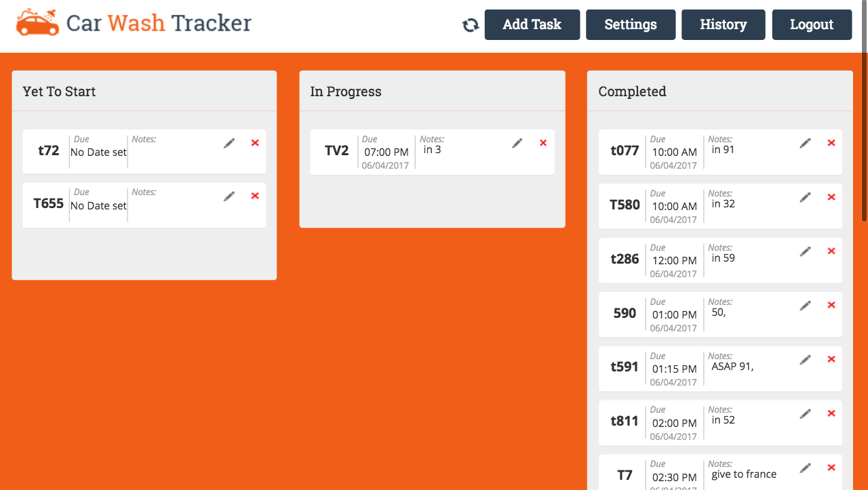
Task: Click the pencil edit icon for t811
Action: pyautogui.click(x=805, y=413)
